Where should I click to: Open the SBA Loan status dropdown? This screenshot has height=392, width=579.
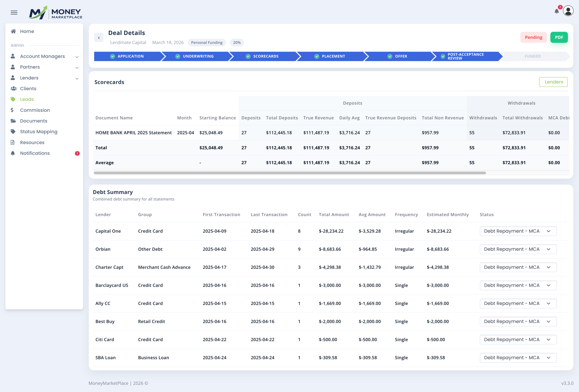coord(518,357)
